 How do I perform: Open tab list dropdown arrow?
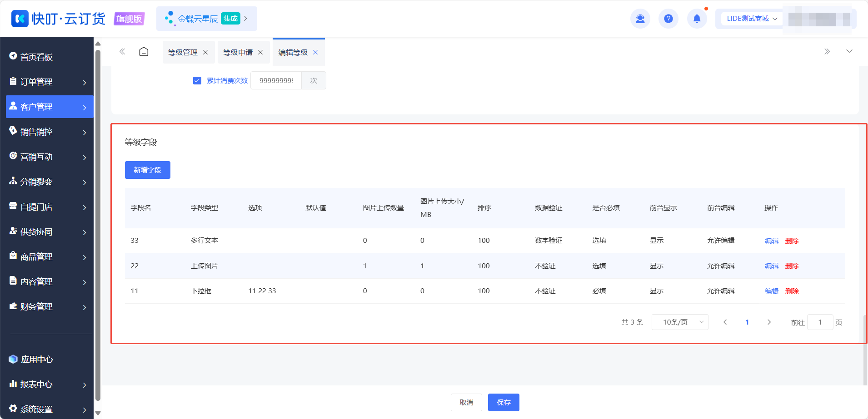(x=849, y=51)
